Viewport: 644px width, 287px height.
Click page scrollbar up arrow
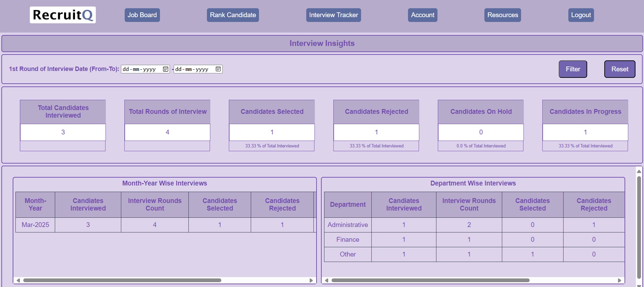639,171
